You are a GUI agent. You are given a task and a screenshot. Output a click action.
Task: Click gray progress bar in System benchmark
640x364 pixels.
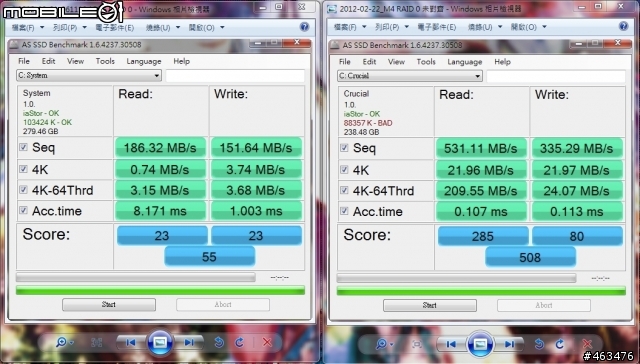click(136, 277)
